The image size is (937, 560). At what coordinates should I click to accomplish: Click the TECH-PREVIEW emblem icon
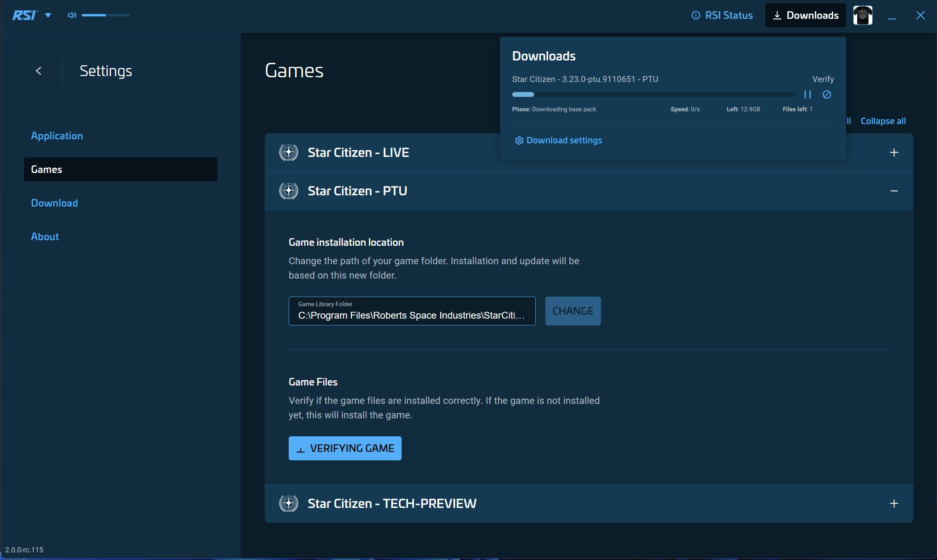(288, 504)
